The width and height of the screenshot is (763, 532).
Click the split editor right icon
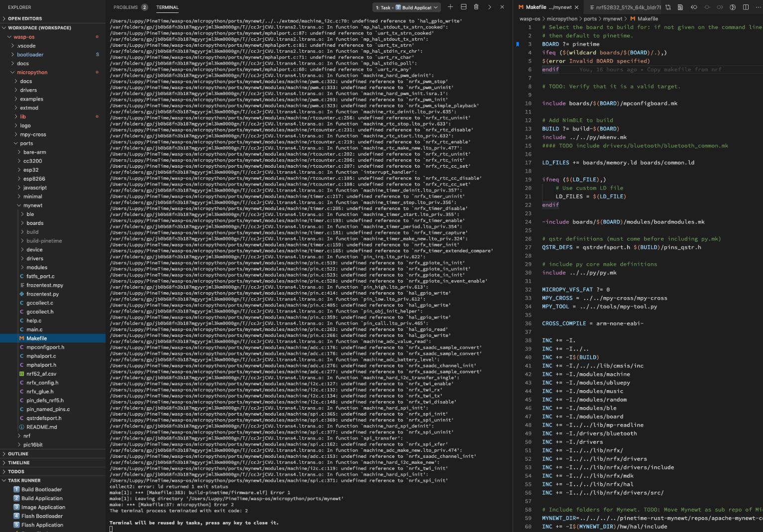pyautogui.click(x=746, y=7)
